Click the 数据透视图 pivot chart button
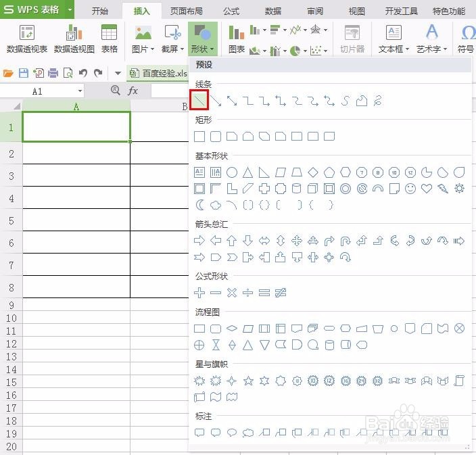Screen dimensions: 476x455 (74, 39)
